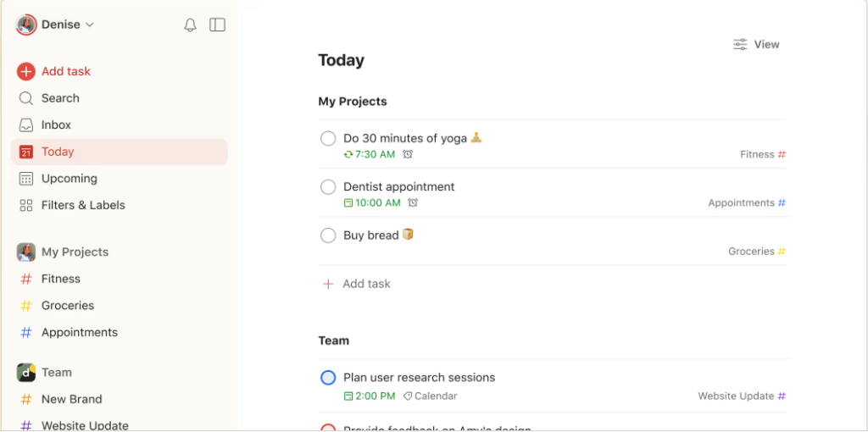Click reminder alarm icon on yoga task
Viewport: 868px width, 432px height.
click(x=408, y=154)
